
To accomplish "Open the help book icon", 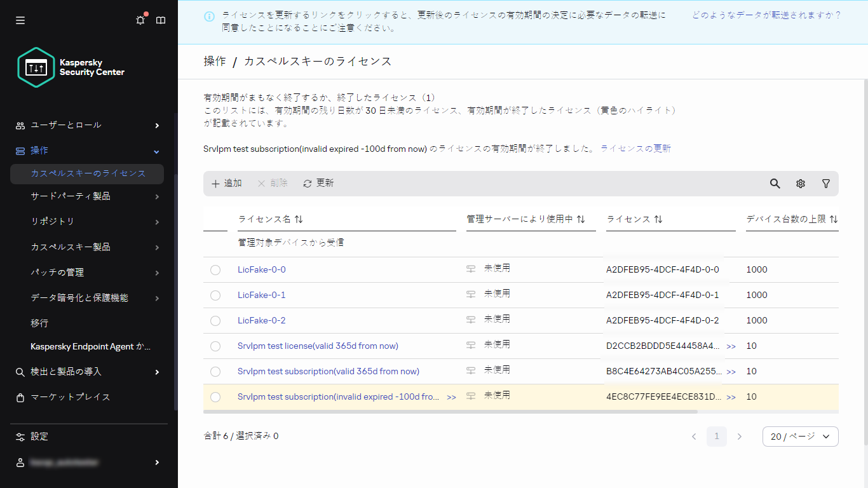I will (161, 20).
